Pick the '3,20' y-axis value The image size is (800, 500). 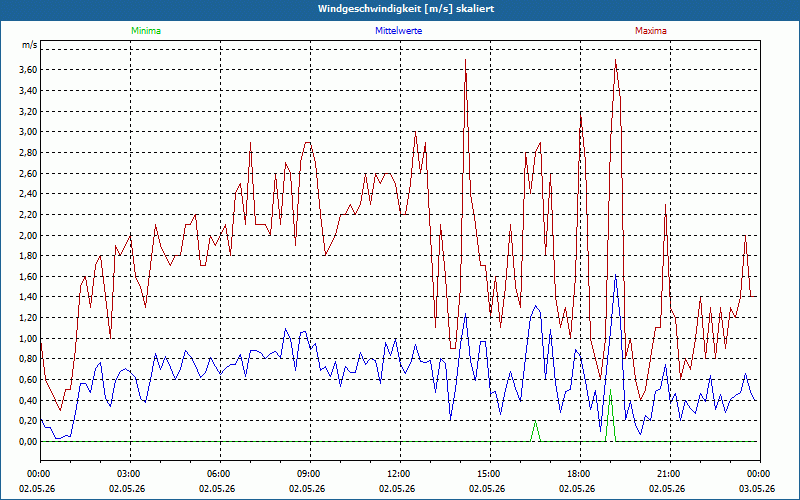point(28,111)
